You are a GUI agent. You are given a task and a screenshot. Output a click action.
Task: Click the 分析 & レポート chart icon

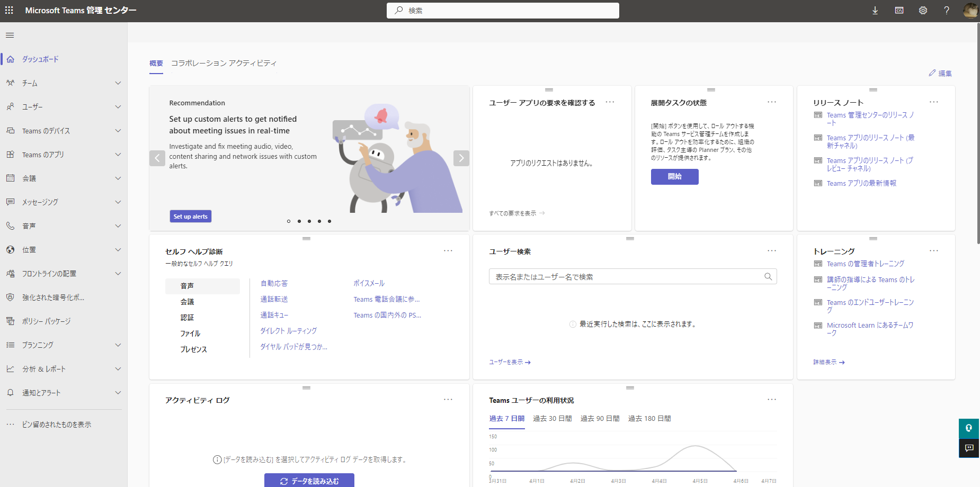[x=11, y=369]
